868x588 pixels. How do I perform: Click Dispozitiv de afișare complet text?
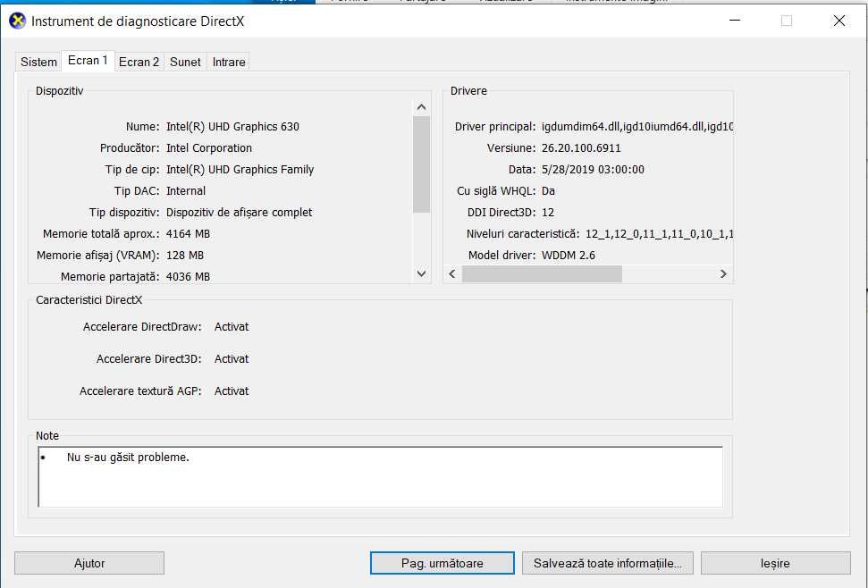point(240,213)
